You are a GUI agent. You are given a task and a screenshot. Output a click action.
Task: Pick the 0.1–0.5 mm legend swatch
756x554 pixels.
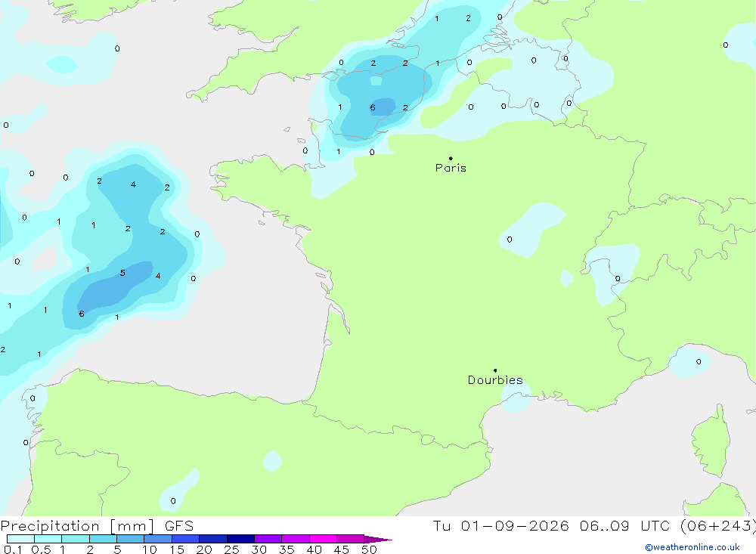click(20, 539)
